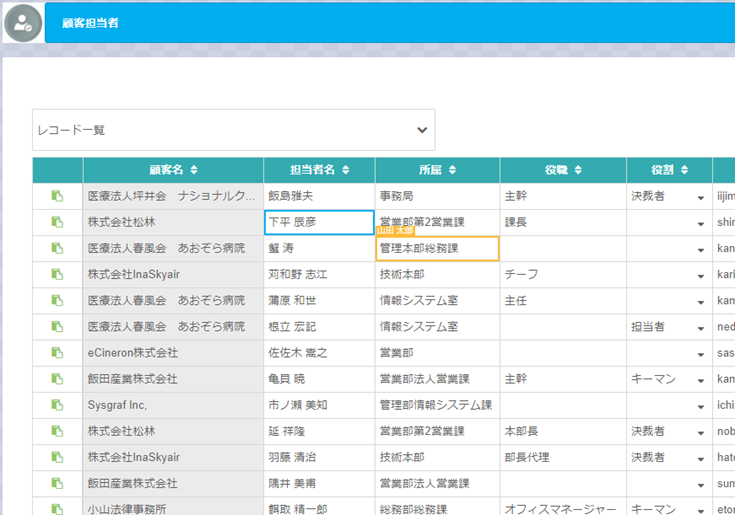Click the 管理本部総務課 department cell
The height and width of the screenshot is (515, 735).
pos(437,248)
